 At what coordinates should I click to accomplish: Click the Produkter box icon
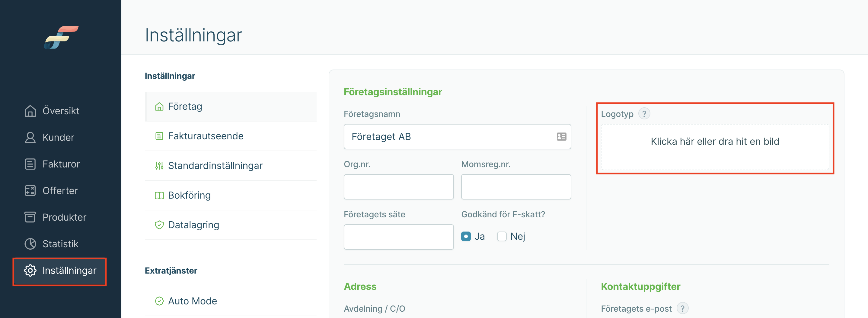click(x=30, y=217)
